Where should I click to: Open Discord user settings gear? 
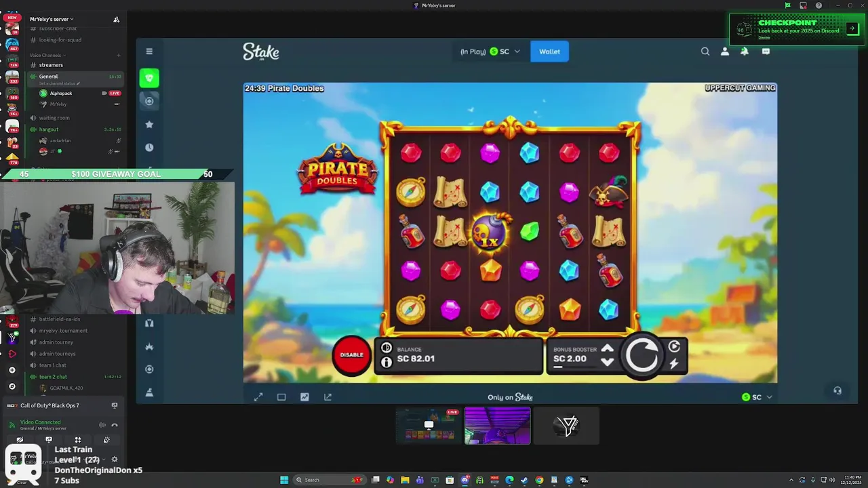point(114,460)
